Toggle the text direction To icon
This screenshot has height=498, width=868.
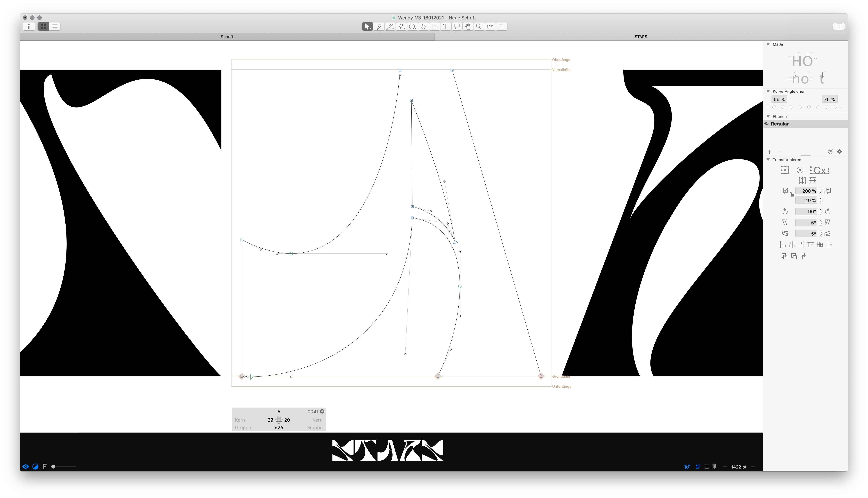[x=687, y=467]
